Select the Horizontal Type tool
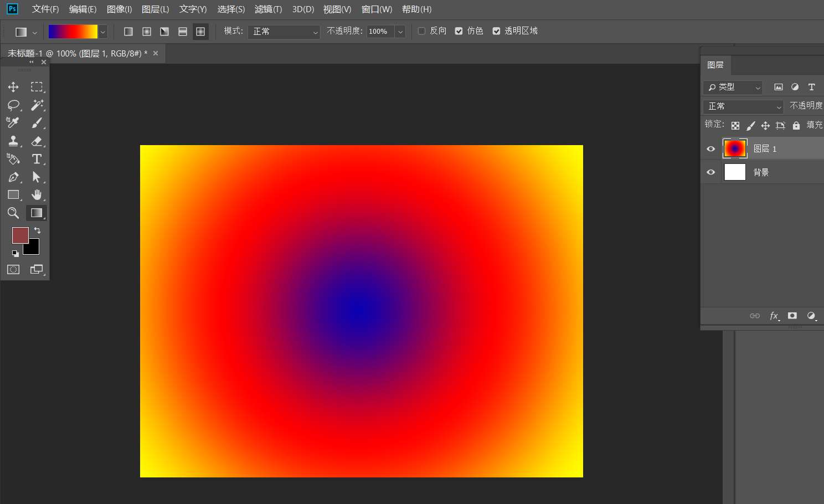Image resolution: width=824 pixels, height=504 pixels. [37, 159]
